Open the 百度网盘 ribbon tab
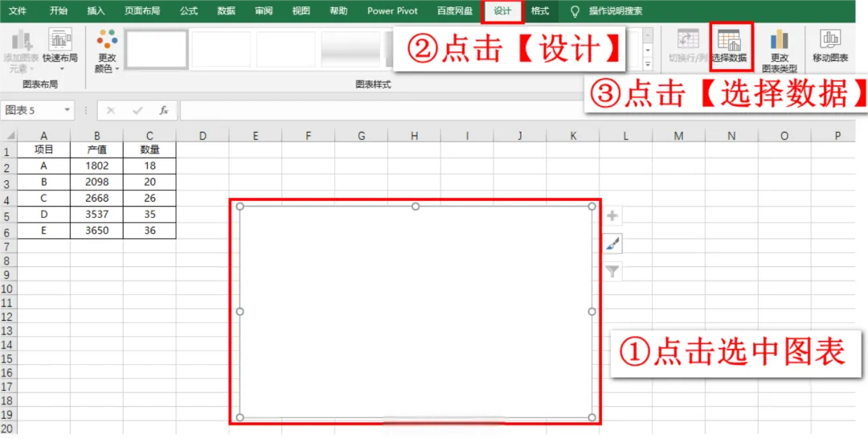The width and height of the screenshot is (868, 439). point(455,11)
